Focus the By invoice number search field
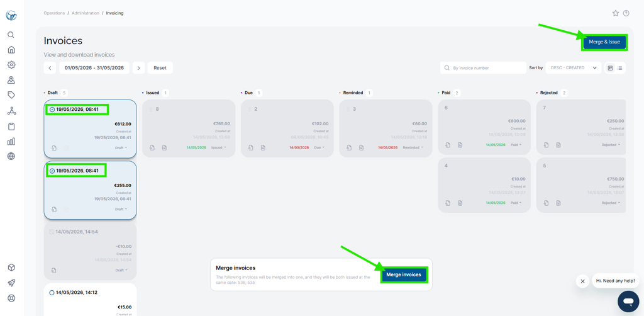 tap(483, 68)
